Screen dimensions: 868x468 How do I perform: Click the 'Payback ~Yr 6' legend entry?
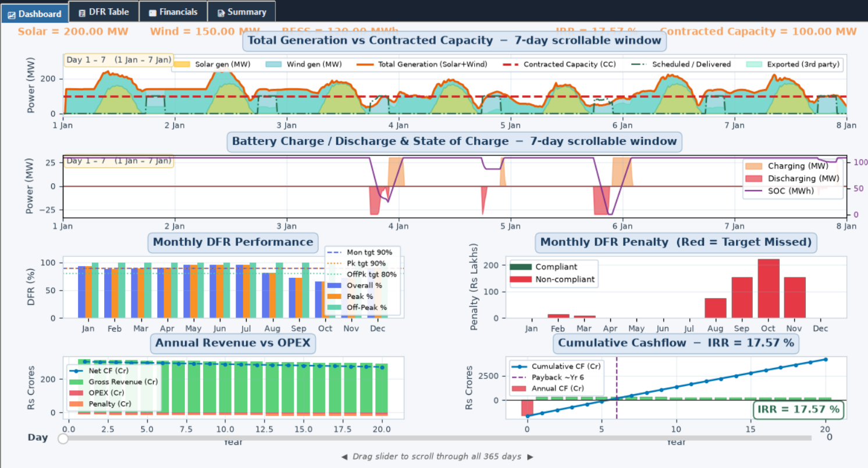tap(550, 377)
